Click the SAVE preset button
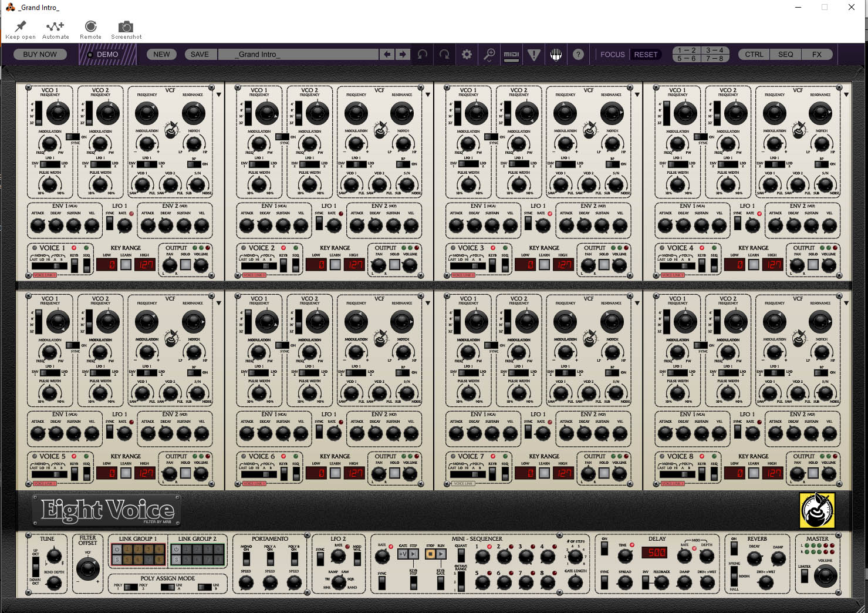Viewport: 868px width, 613px height. pyautogui.click(x=200, y=55)
